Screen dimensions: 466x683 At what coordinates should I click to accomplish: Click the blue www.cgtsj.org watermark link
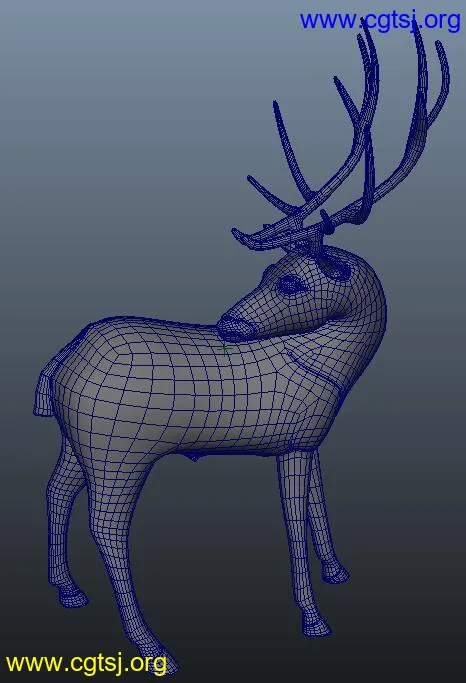[380, 21]
